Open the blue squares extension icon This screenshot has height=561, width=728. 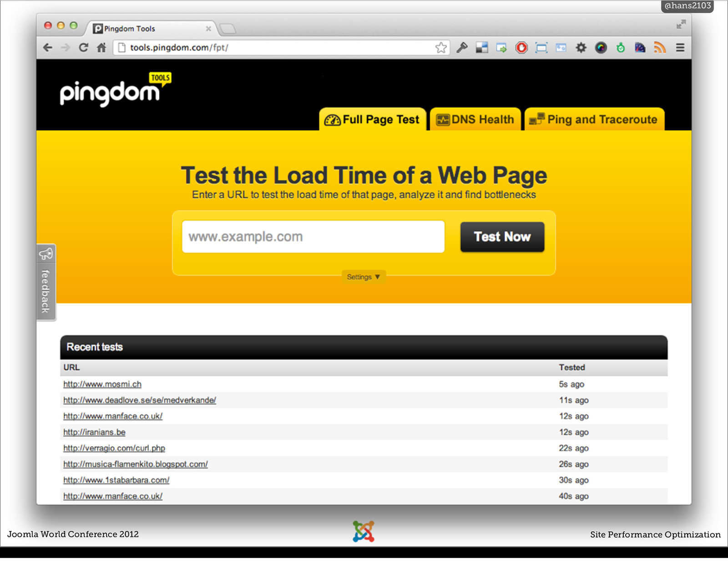[x=482, y=47]
